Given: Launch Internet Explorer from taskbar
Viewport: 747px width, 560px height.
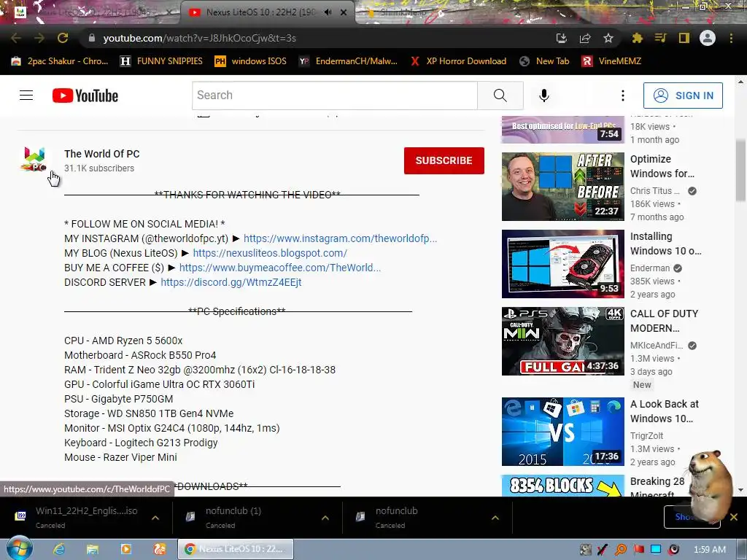Looking at the screenshot, I should (59, 549).
